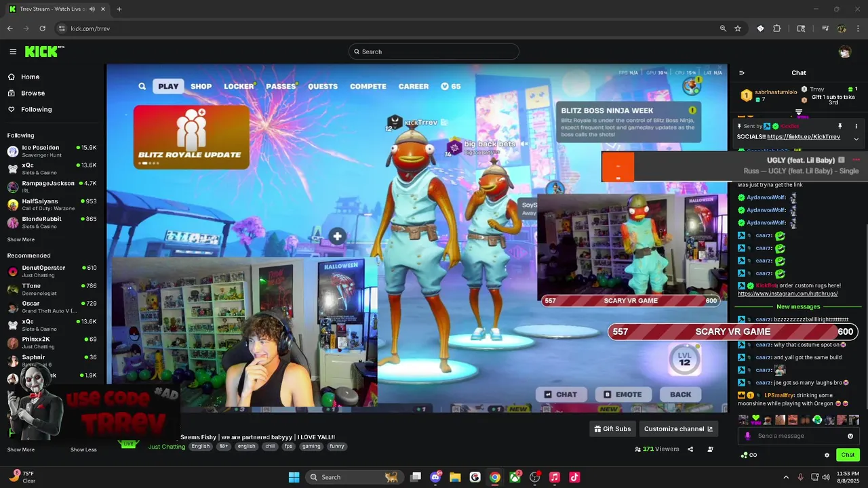Image resolution: width=868 pixels, height=488 pixels.
Task: Click the microphone tray icon
Action: (x=801, y=477)
